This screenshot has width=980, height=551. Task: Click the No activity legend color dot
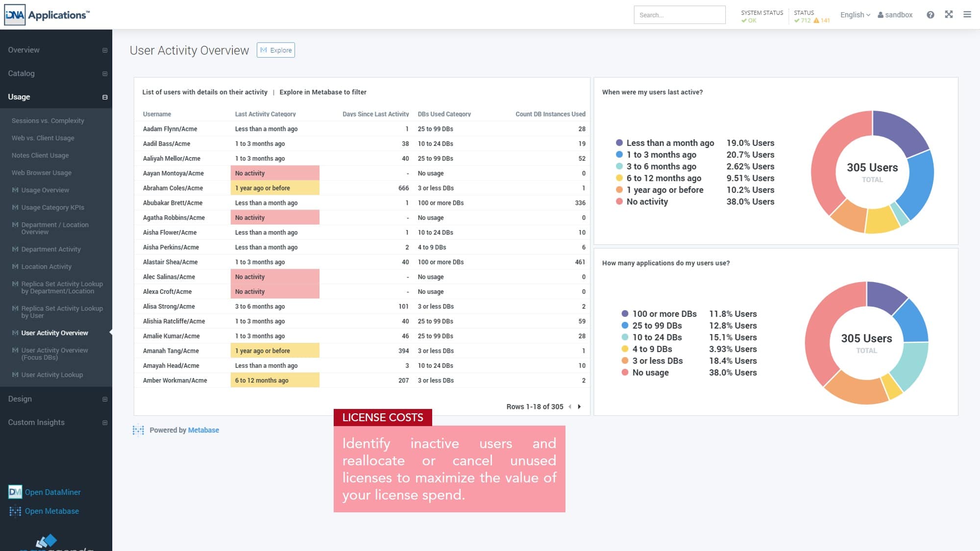(x=619, y=201)
